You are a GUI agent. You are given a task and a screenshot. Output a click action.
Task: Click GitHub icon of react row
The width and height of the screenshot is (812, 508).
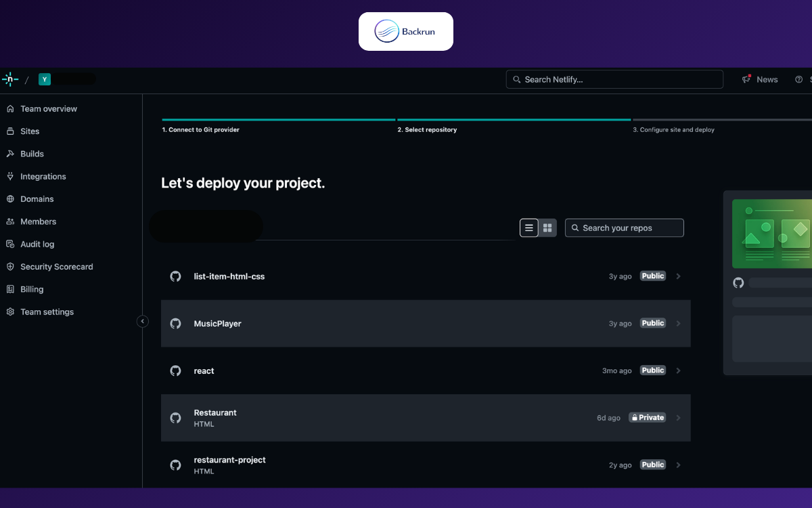tap(175, 371)
